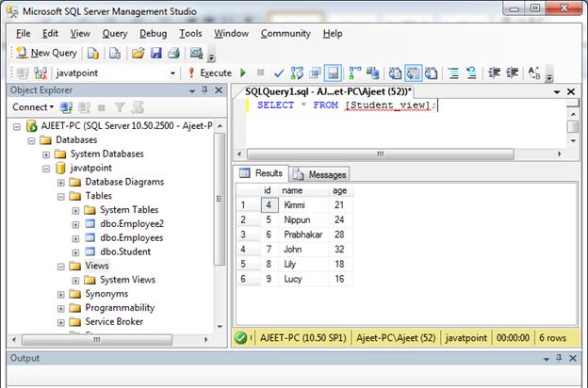
Task: Expand the dbo.Student table node
Action: (x=75, y=252)
